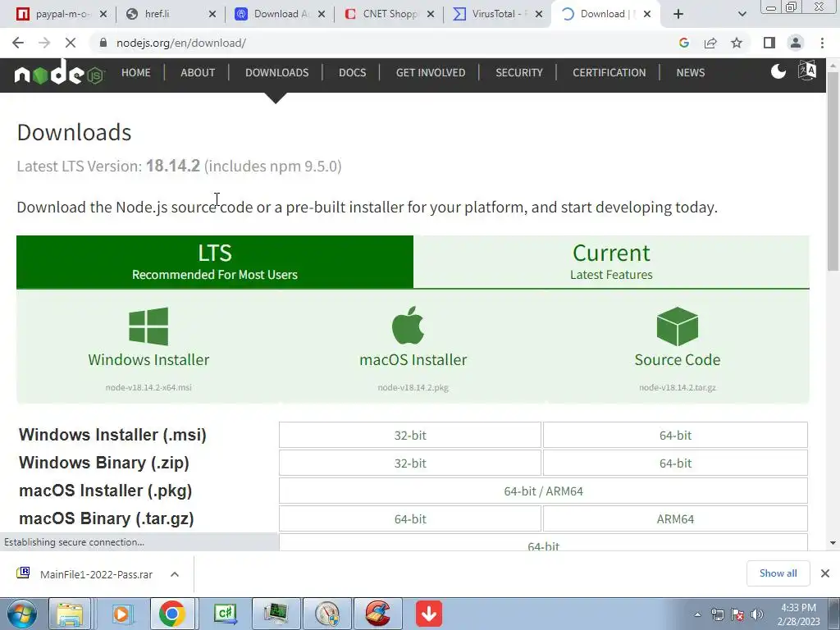
Task: Open the CERTIFICATION nav item
Action: pyautogui.click(x=609, y=72)
